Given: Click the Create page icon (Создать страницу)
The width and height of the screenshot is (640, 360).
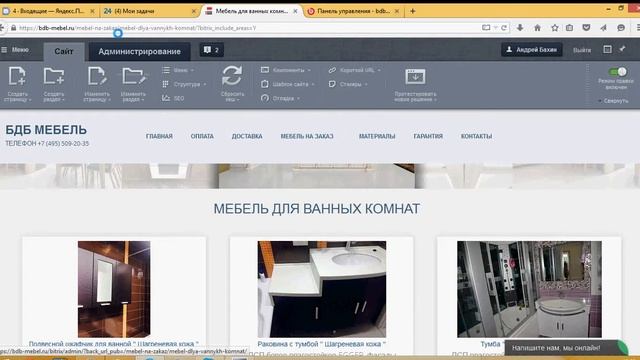Looking at the screenshot, I should 17,76.
